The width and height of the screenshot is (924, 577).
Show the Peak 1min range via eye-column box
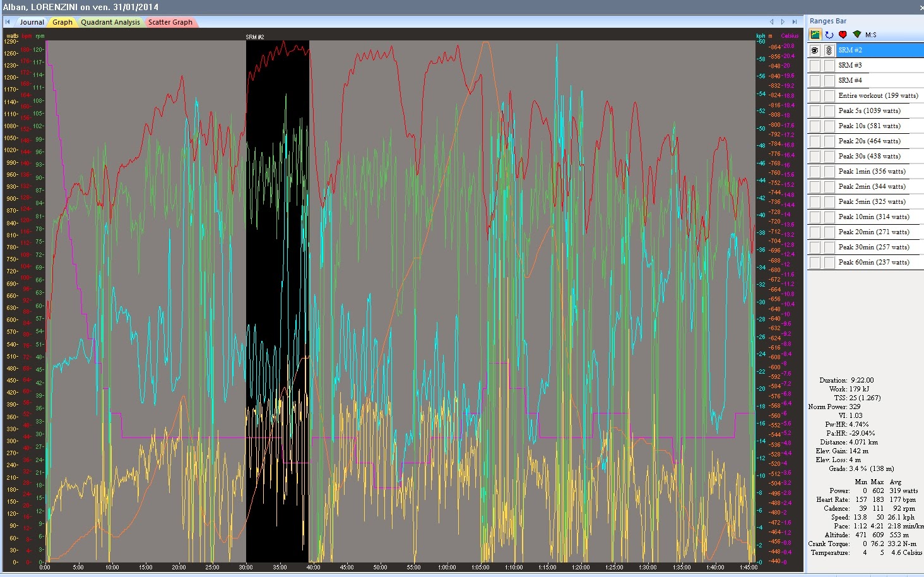(x=815, y=172)
